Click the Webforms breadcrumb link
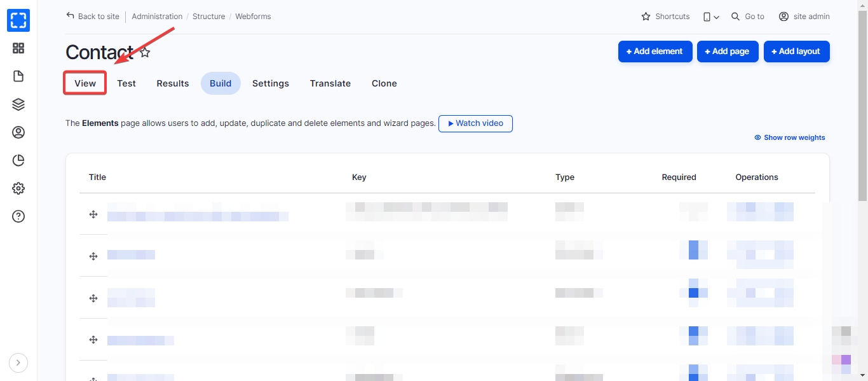 [x=253, y=17]
